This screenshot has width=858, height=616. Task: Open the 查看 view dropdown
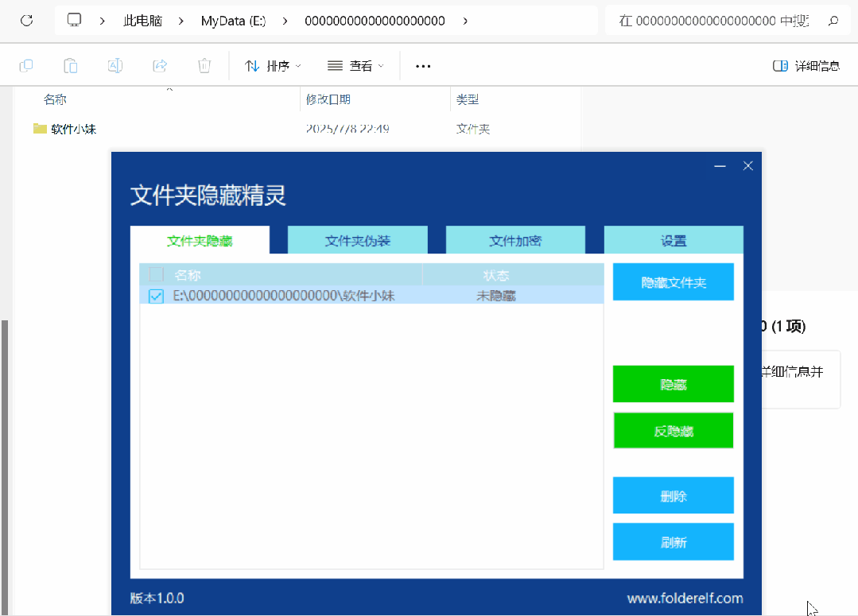355,66
